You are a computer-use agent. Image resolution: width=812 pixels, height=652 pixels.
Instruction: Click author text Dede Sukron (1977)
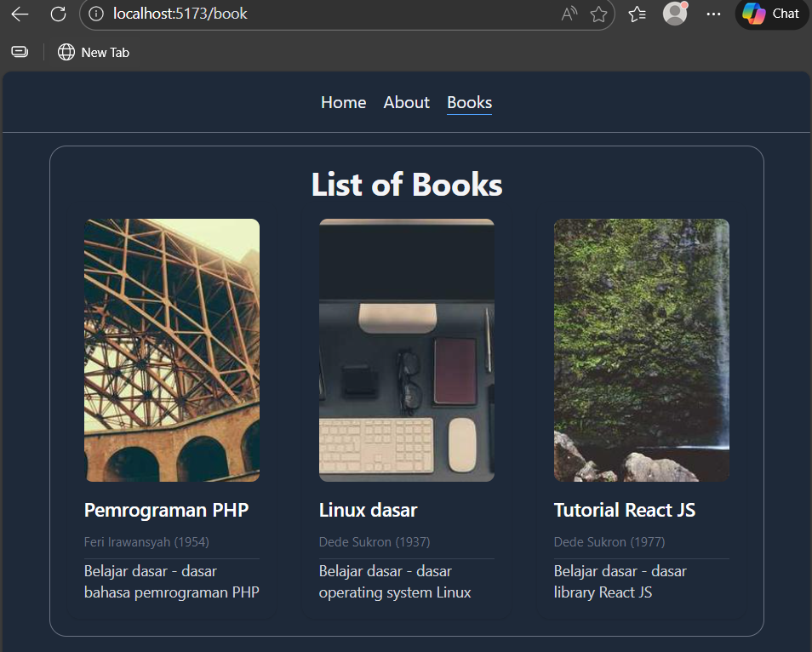click(x=609, y=542)
